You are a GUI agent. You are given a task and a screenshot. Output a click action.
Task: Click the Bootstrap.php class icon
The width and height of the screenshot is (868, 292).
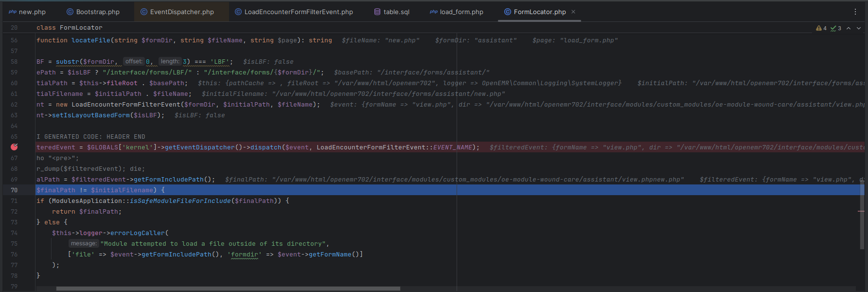[70, 12]
